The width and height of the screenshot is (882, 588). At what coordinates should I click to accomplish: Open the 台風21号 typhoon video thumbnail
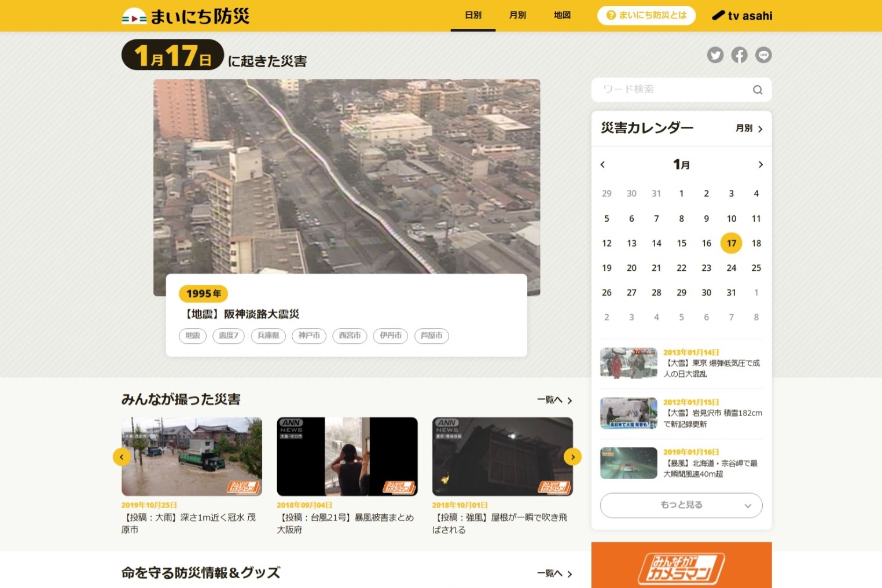click(x=347, y=457)
